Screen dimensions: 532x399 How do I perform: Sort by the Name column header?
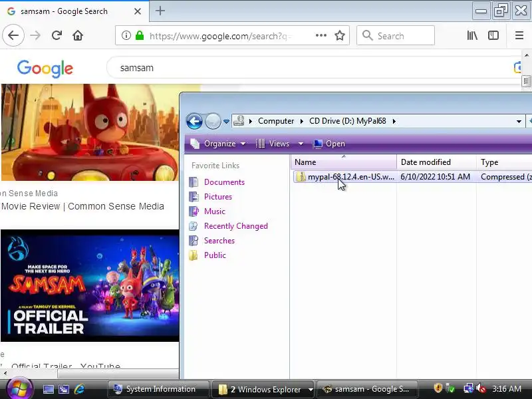pyautogui.click(x=344, y=162)
